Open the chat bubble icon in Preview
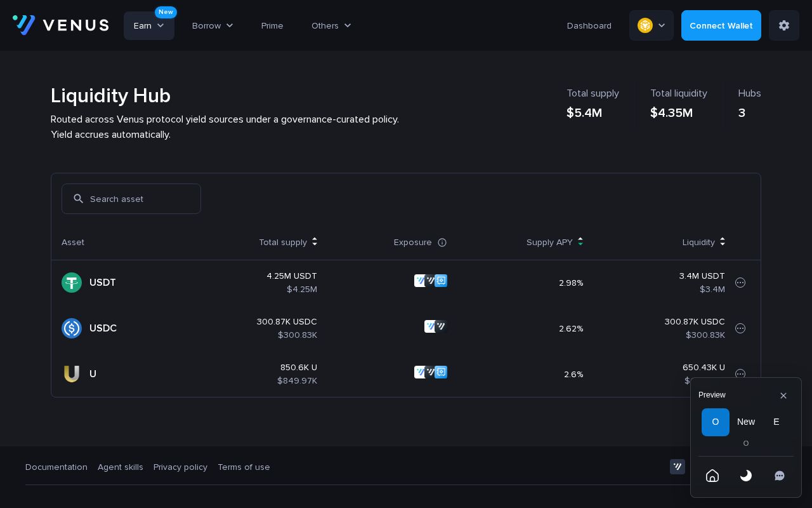The width and height of the screenshot is (812, 508). [780, 476]
